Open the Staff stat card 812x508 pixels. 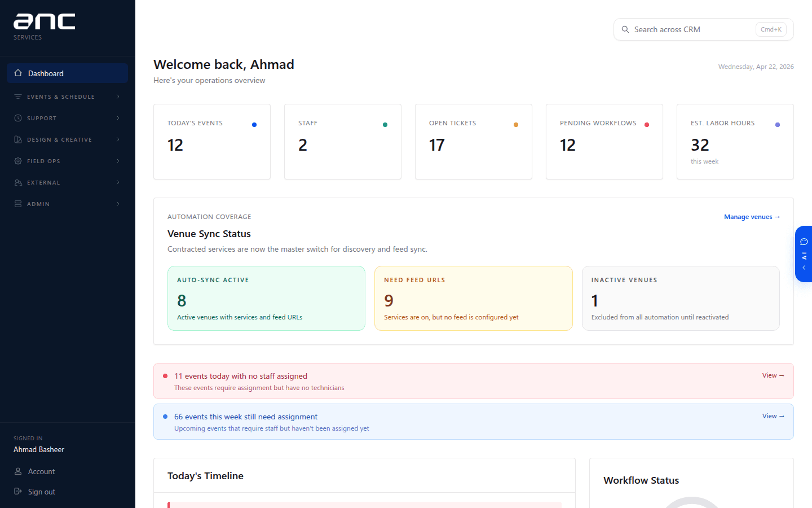pos(343,142)
